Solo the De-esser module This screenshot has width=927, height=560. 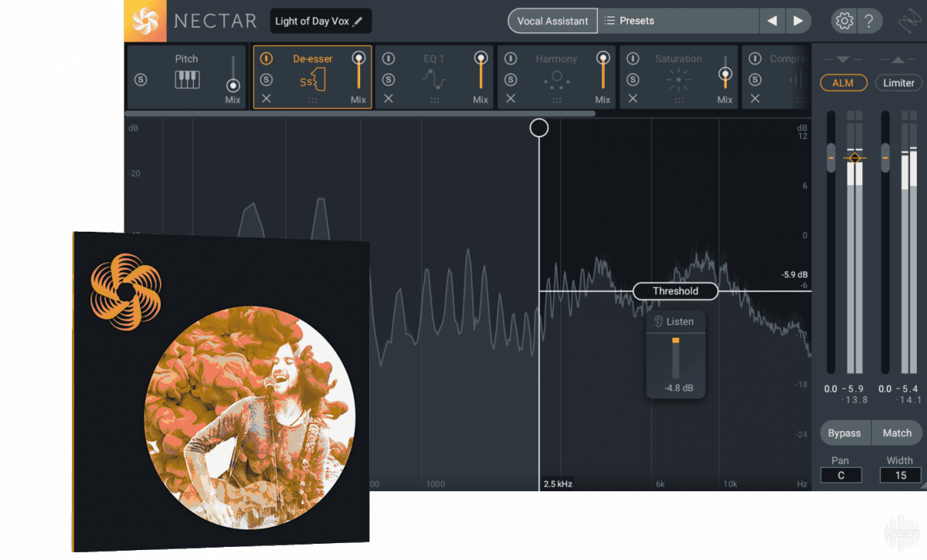point(267,80)
